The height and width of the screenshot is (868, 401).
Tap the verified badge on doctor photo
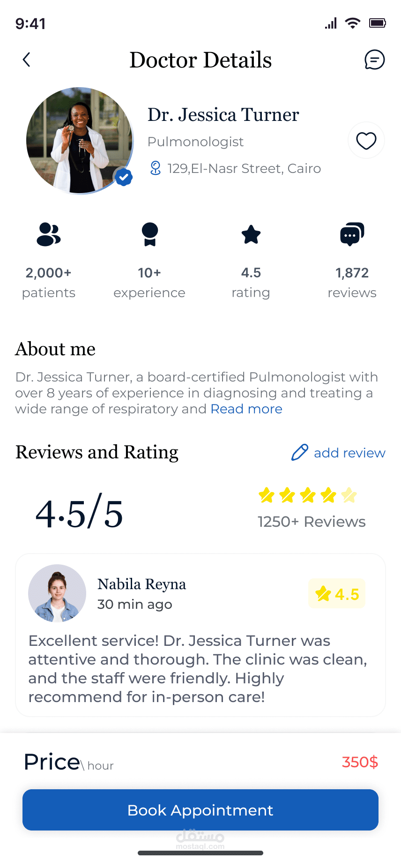pos(124,177)
